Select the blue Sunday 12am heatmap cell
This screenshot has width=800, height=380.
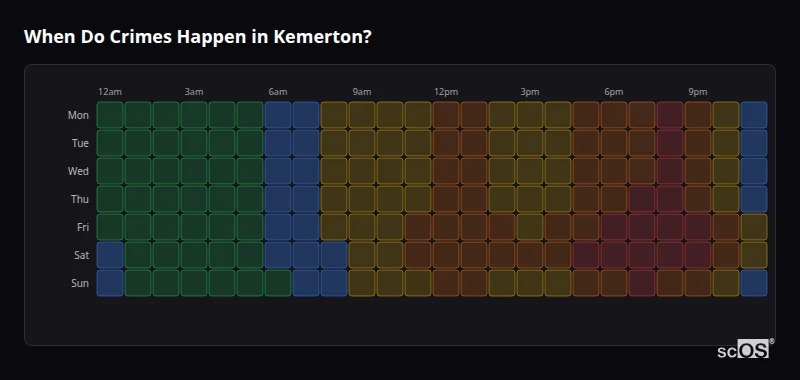tap(110, 283)
